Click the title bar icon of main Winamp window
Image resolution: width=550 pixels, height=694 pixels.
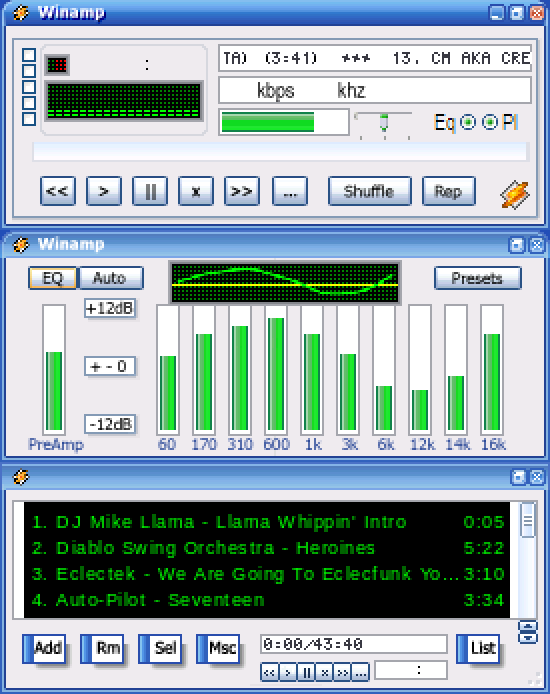click(20, 12)
